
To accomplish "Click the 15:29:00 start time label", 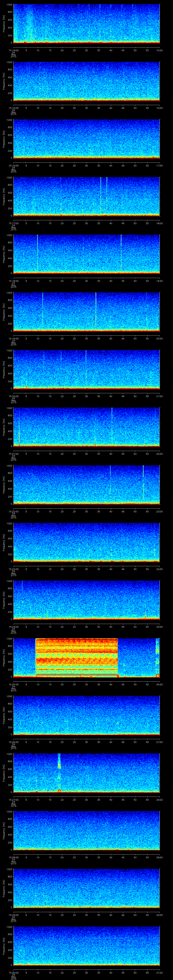I will tap(13, 915).
